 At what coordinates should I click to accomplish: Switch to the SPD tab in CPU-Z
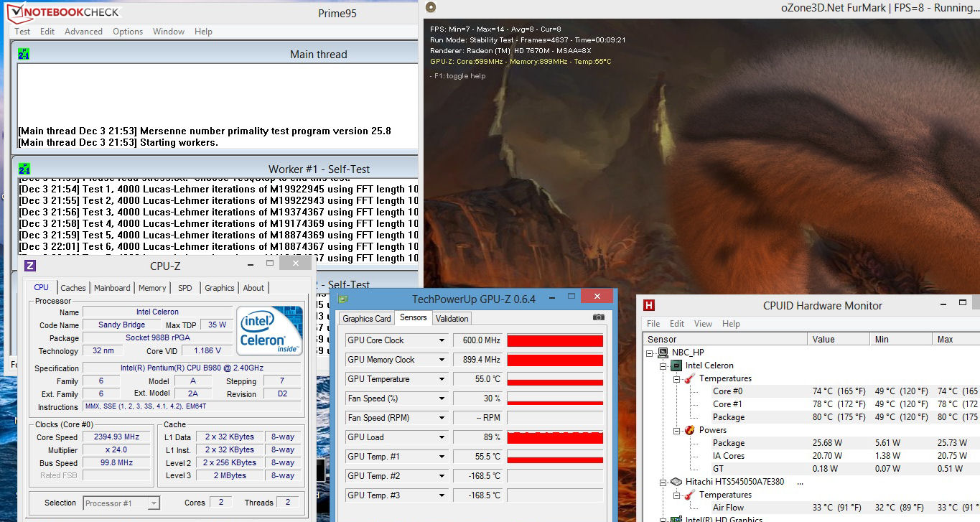point(185,288)
